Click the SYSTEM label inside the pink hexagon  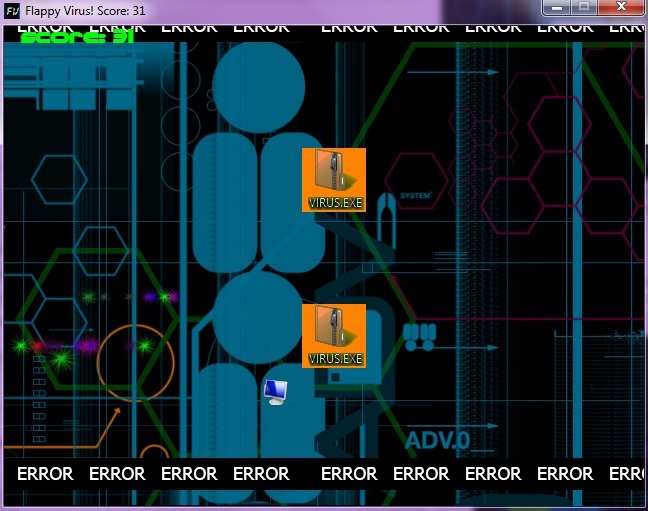pos(414,196)
